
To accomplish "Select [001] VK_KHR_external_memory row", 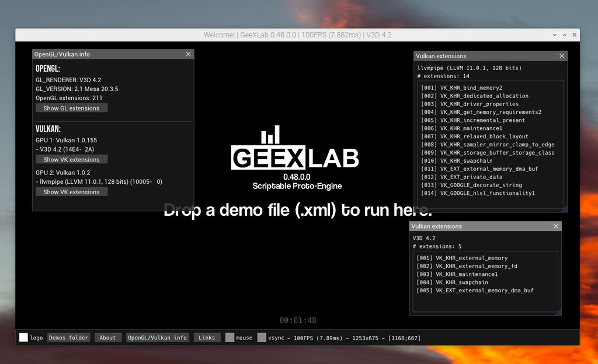I will [x=462, y=258].
